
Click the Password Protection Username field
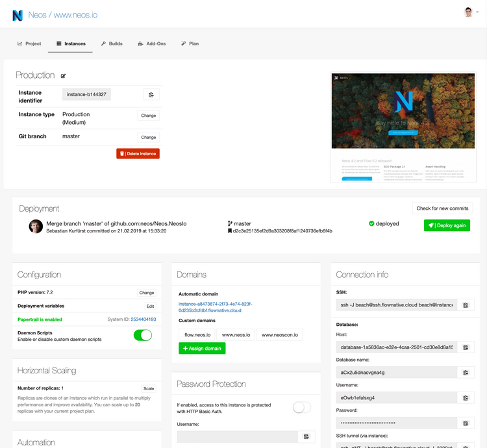coord(237,436)
